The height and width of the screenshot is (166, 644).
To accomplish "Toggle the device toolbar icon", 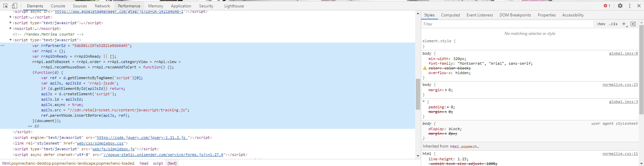I will click(14, 6).
